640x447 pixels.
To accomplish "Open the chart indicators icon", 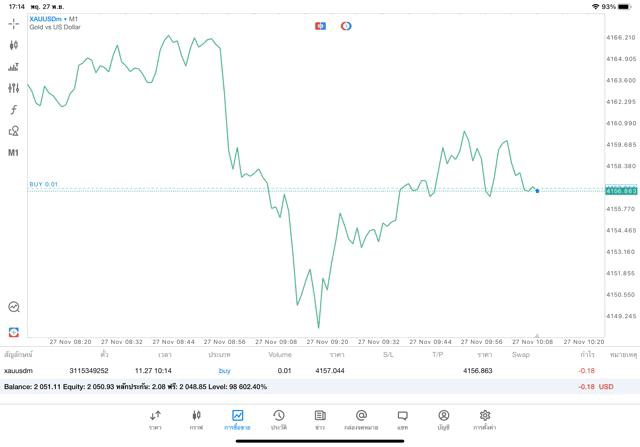I will pos(14,67).
